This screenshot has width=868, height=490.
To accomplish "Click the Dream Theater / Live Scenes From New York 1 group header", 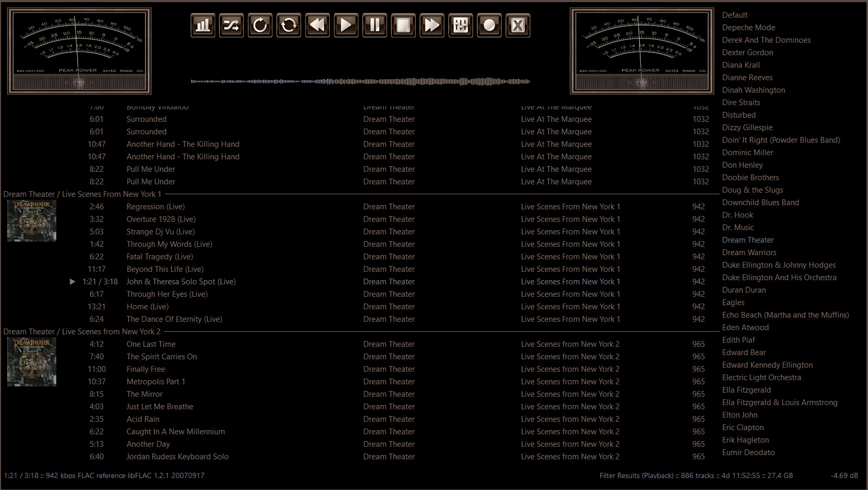I will pos(82,194).
